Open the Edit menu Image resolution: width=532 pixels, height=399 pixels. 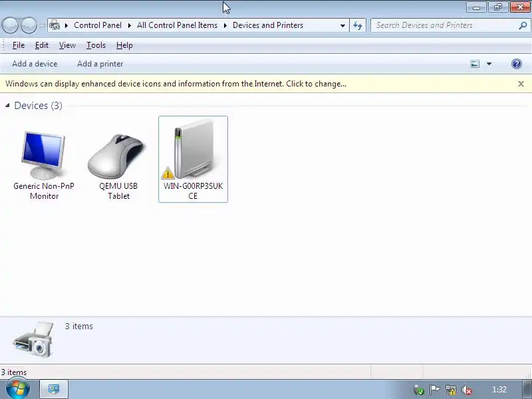42,45
